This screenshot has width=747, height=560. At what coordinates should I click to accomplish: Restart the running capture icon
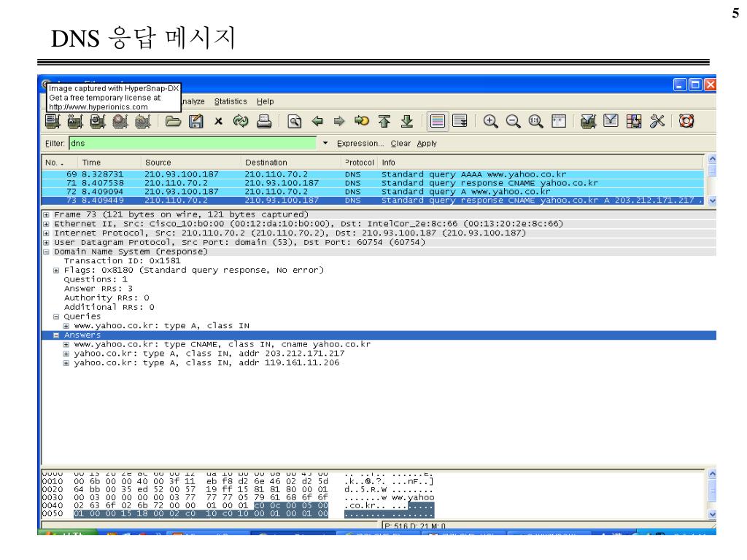point(142,122)
